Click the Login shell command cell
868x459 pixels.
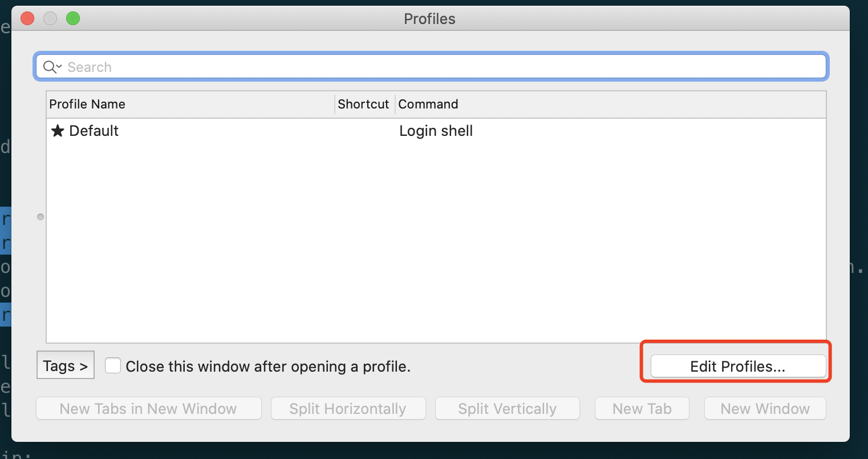tap(436, 131)
